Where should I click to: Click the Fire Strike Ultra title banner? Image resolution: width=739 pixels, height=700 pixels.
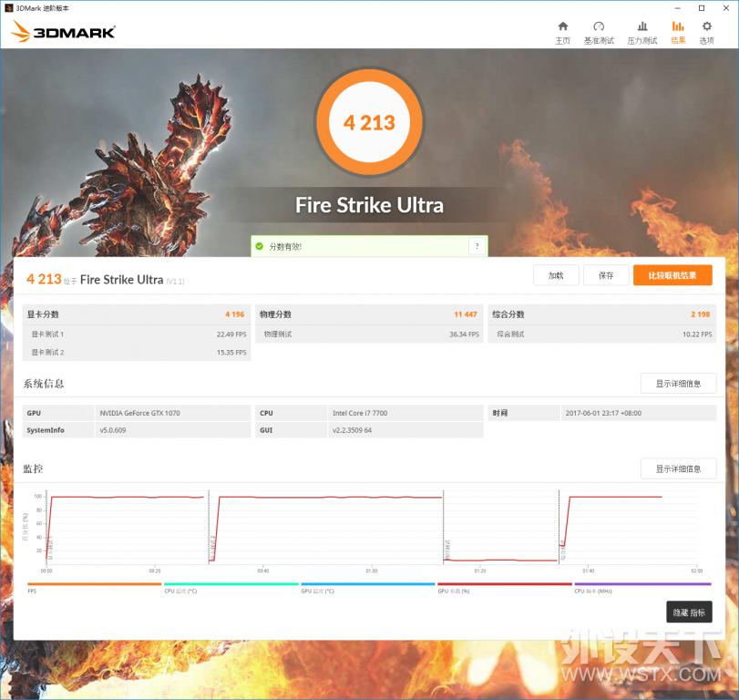(x=369, y=205)
